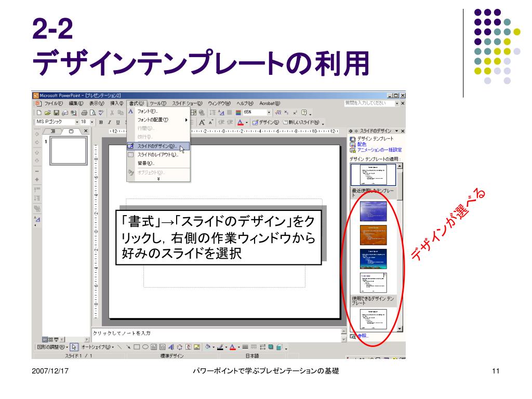Click the Line Color pen icon

click(x=220, y=347)
